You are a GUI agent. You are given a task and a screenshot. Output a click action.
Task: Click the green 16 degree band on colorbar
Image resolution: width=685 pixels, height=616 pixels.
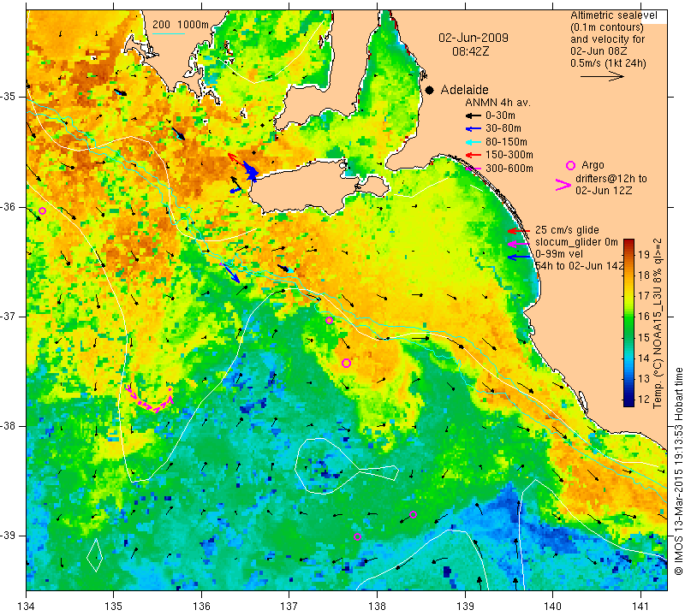(628, 317)
